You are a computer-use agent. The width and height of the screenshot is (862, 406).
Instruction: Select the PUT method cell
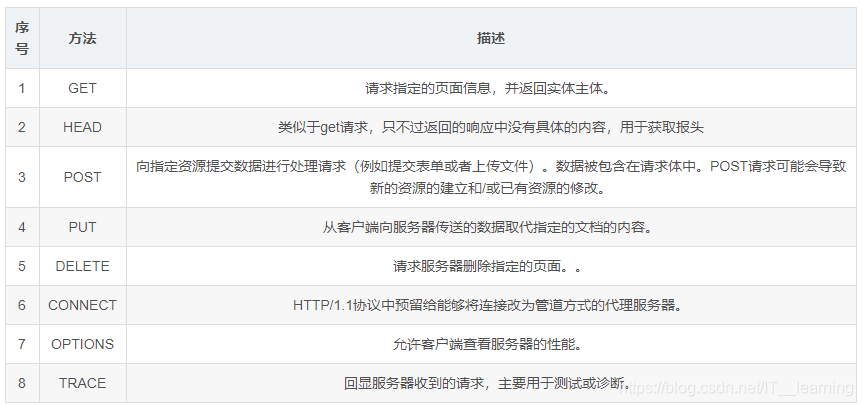[x=82, y=227]
